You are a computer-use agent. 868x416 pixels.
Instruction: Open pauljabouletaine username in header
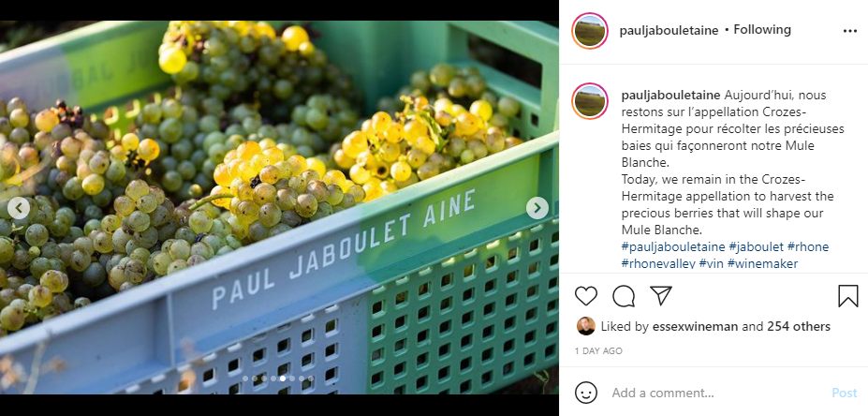(669, 30)
